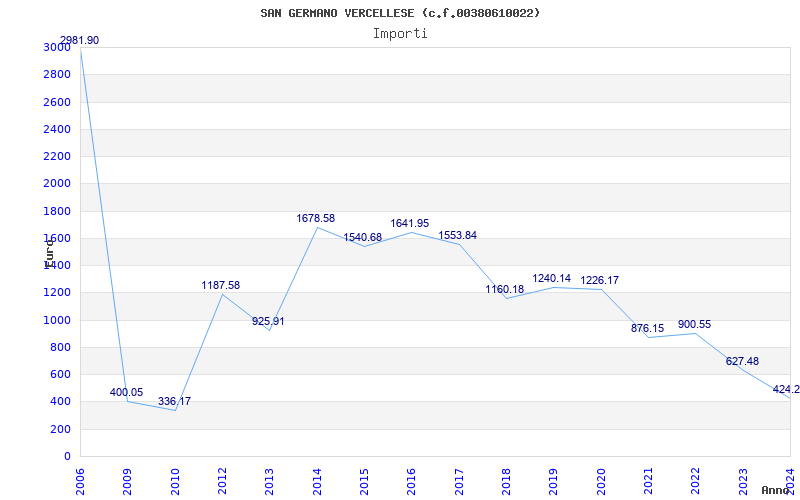Click the 2020 year axis label
Image resolution: width=800 pixels, height=500 pixels.
coord(601,482)
